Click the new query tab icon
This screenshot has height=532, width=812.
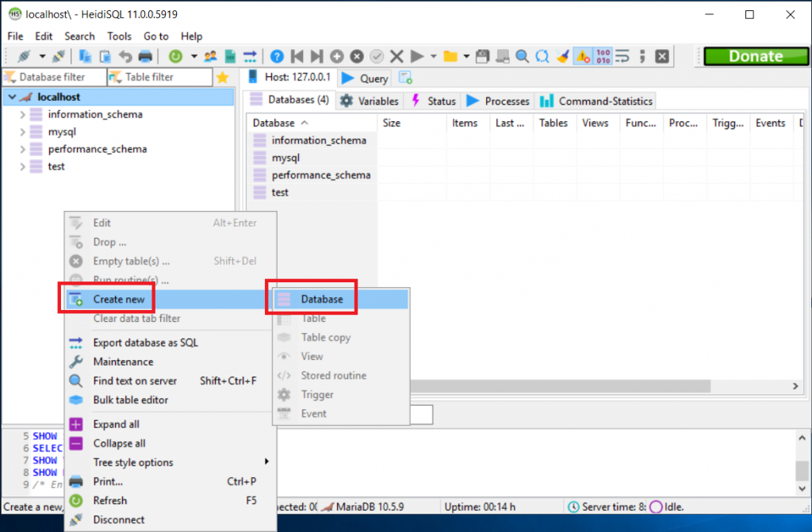point(405,78)
